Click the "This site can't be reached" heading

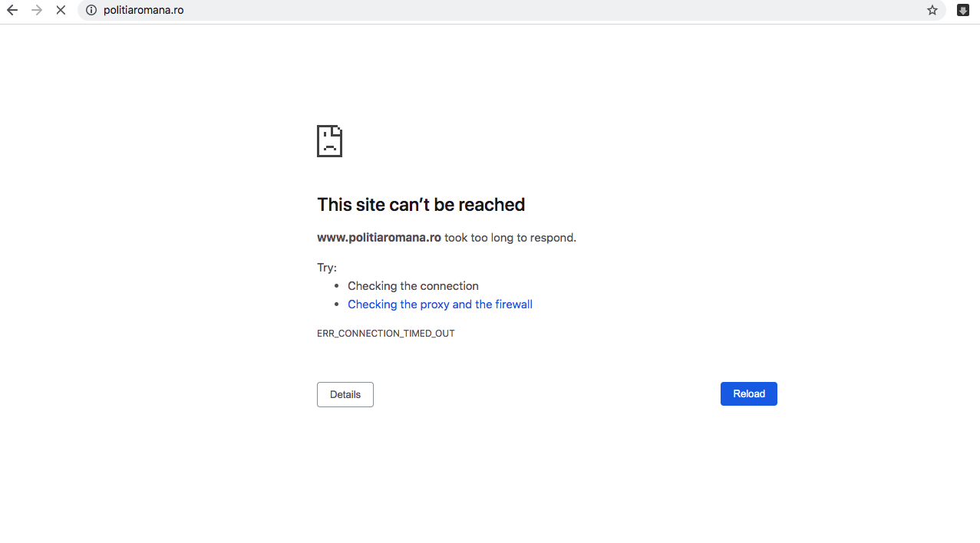pos(421,205)
